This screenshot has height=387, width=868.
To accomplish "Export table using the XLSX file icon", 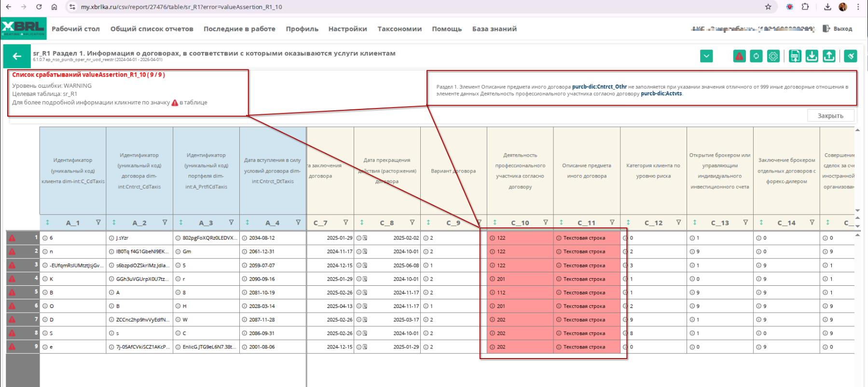I will click(x=795, y=56).
